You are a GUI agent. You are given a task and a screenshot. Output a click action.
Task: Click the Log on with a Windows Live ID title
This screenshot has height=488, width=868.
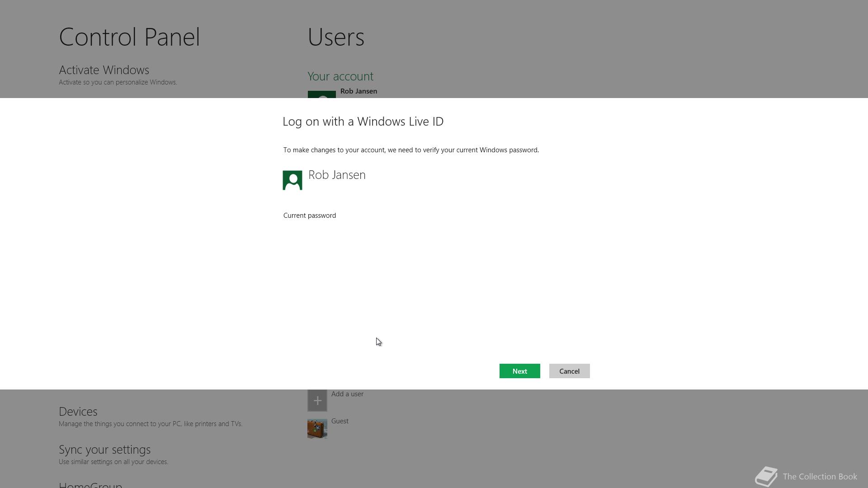(x=363, y=122)
